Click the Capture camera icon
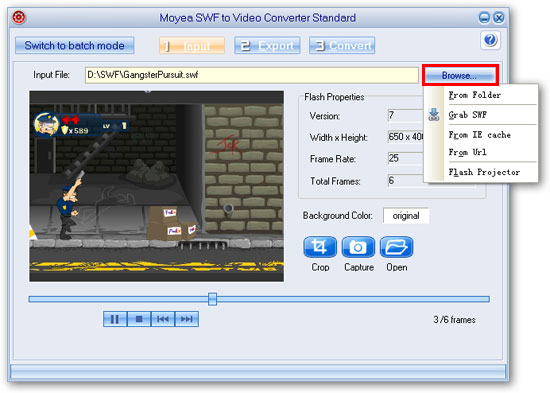This screenshot has height=393, width=550. pos(358,247)
